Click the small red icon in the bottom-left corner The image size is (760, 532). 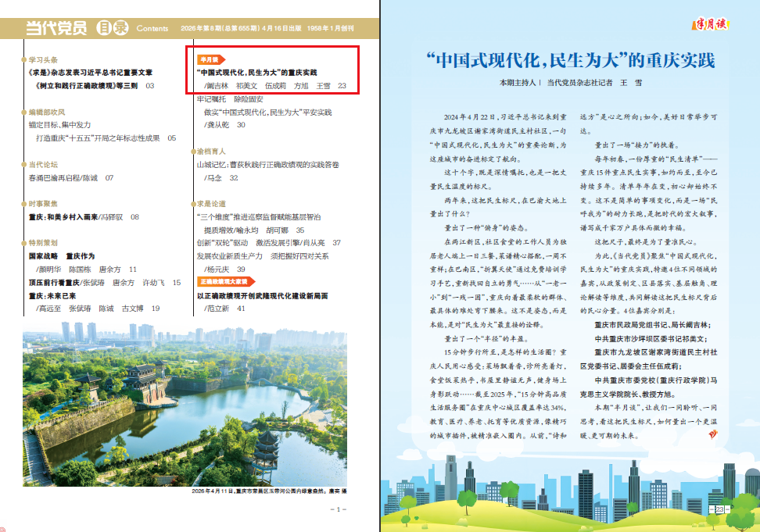[x=3, y=528]
